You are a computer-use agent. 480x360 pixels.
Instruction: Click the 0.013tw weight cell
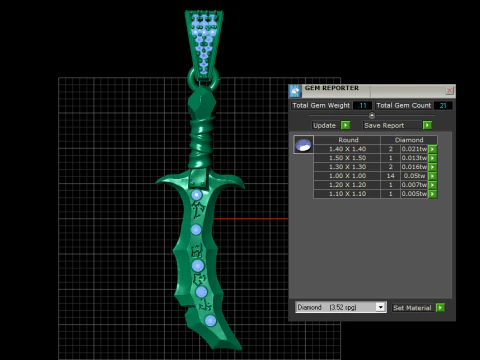pos(414,158)
